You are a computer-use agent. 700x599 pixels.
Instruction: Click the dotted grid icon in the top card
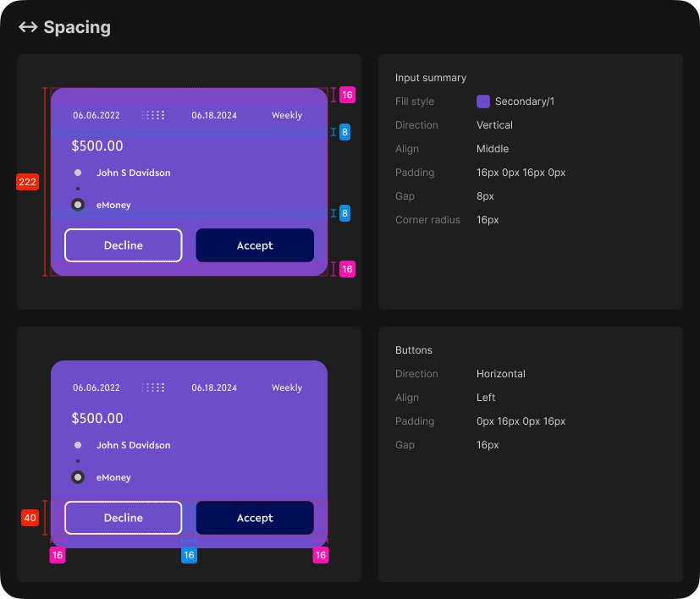click(153, 115)
